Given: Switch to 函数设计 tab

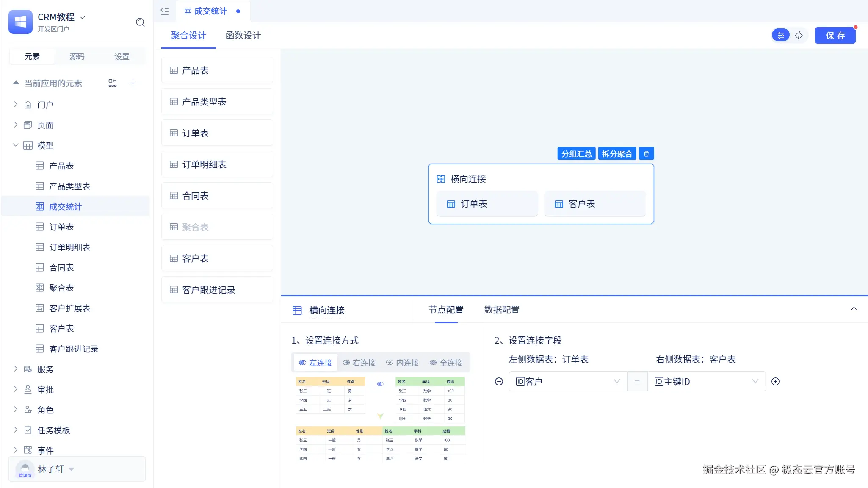Looking at the screenshot, I should coord(243,36).
